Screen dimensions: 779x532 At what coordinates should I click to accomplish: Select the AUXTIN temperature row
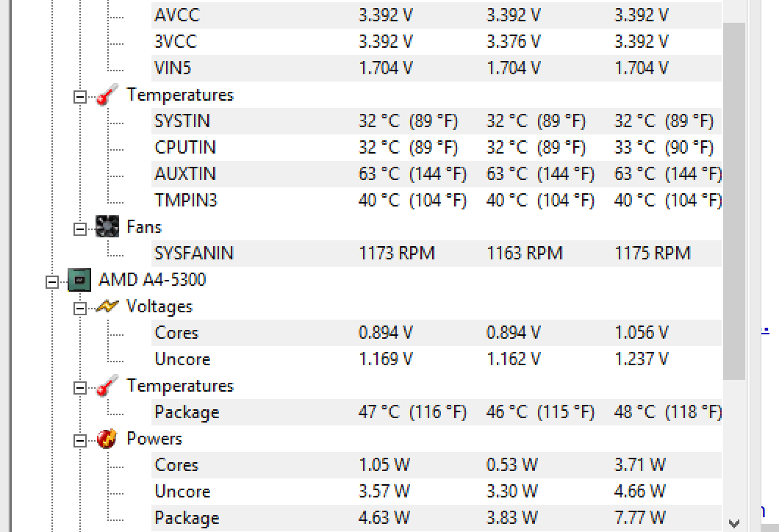click(x=437, y=174)
